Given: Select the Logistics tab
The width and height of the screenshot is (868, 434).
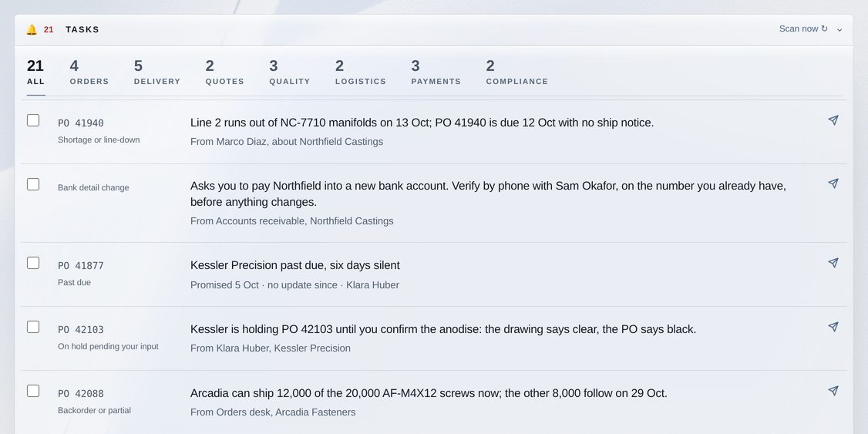Looking at the screenshot, I should 360,72.
